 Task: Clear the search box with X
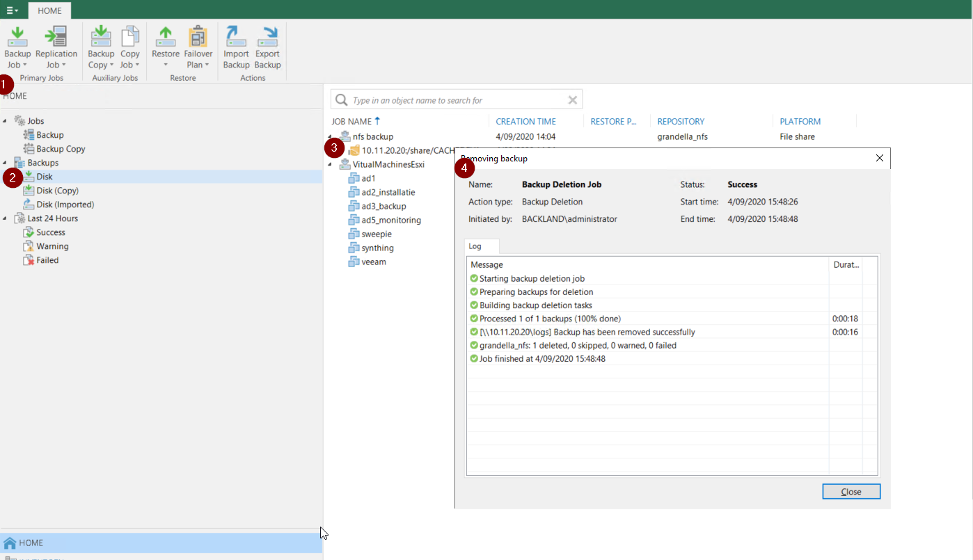click(573, 100)
